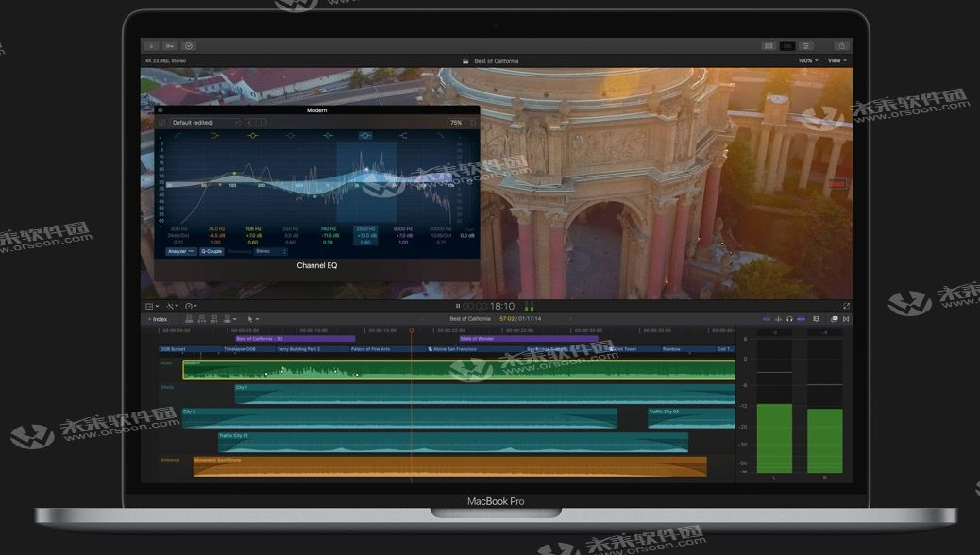The width and height of the screenshot is (980, 555).
Task: Show the Browser panel icon
Action: (769, 45)
